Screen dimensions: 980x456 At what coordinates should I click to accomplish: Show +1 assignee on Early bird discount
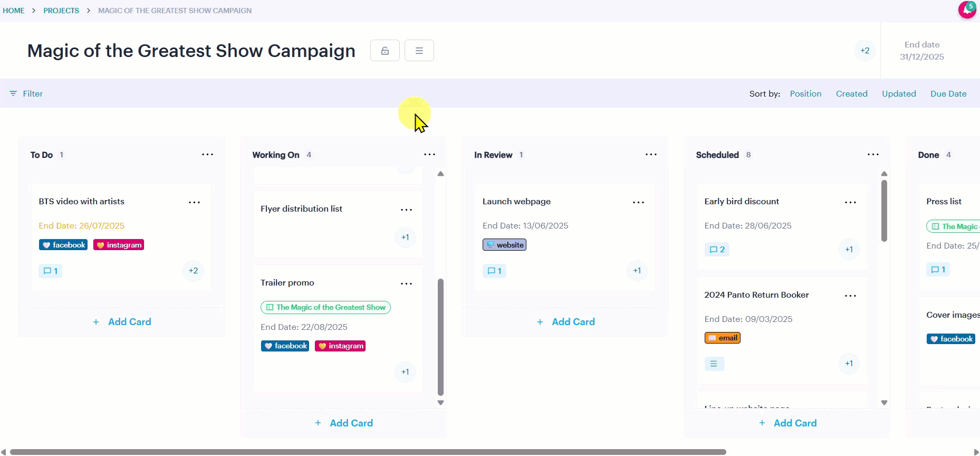point(849,250)
